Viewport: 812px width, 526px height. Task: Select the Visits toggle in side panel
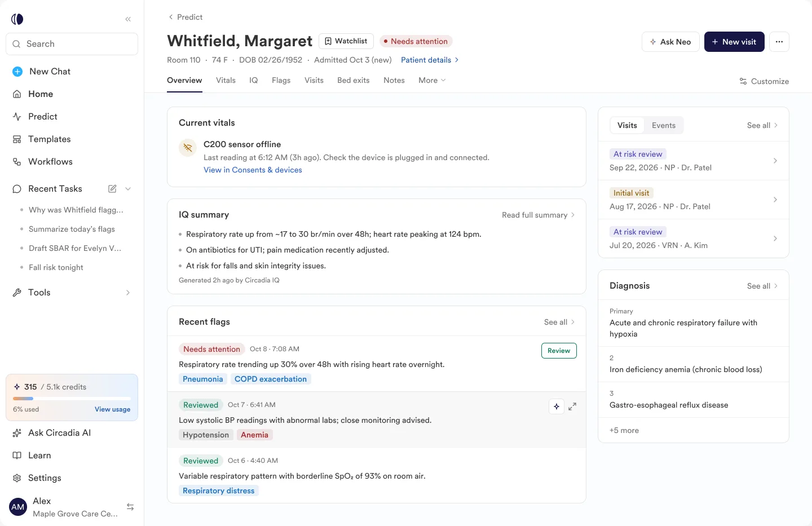(627, 125)
